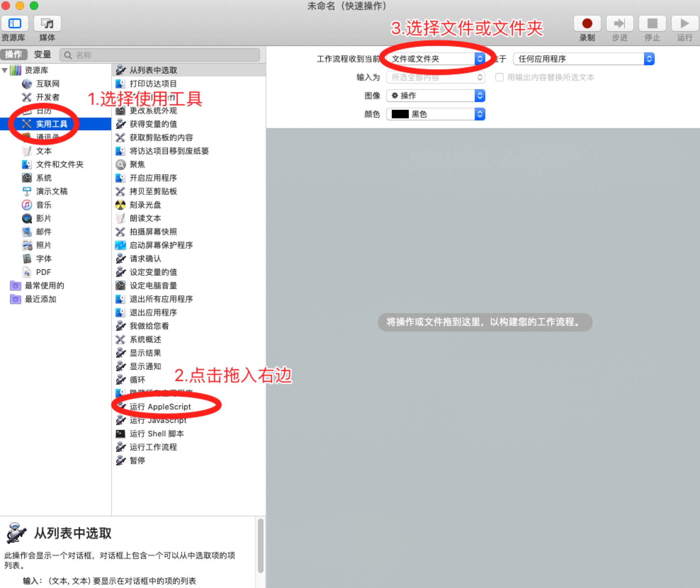Image resolution: width=700 pixels, height=588 pixels.
Task: Select 运行 Shell 脚本 action
Action: (156, 434)
